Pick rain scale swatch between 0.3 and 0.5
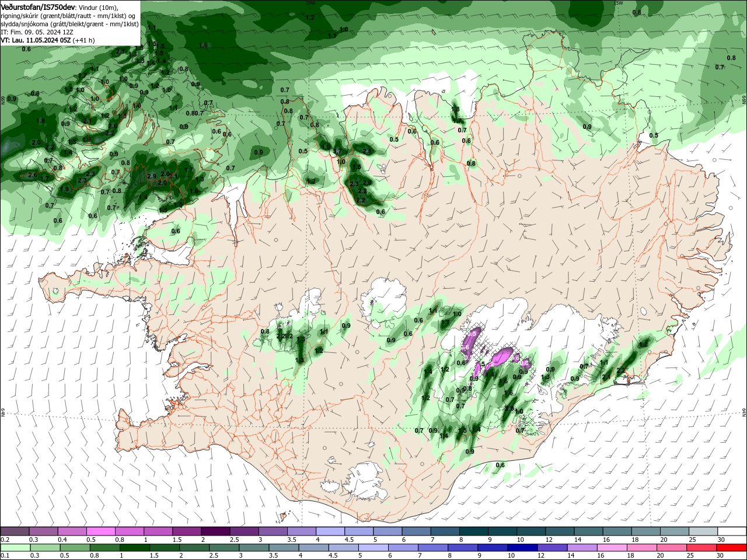This screenshot has width=747, height=560. click(44, 548)
